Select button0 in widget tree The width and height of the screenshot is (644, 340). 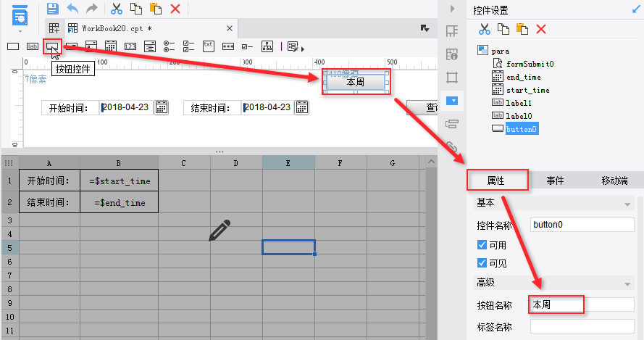[522, 129]
